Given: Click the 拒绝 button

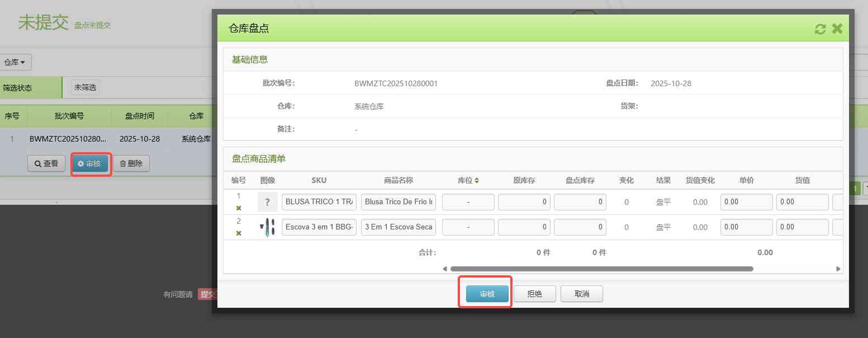Looking at the screenshot, I should [x=534, y=294].
